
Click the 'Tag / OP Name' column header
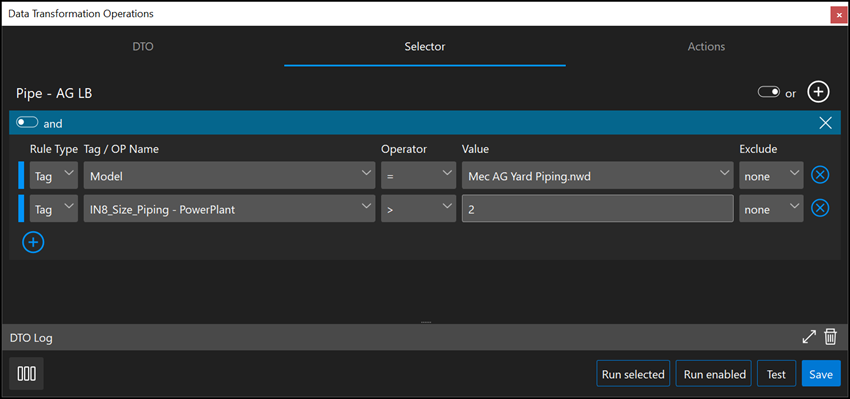[x=121, y=149]
